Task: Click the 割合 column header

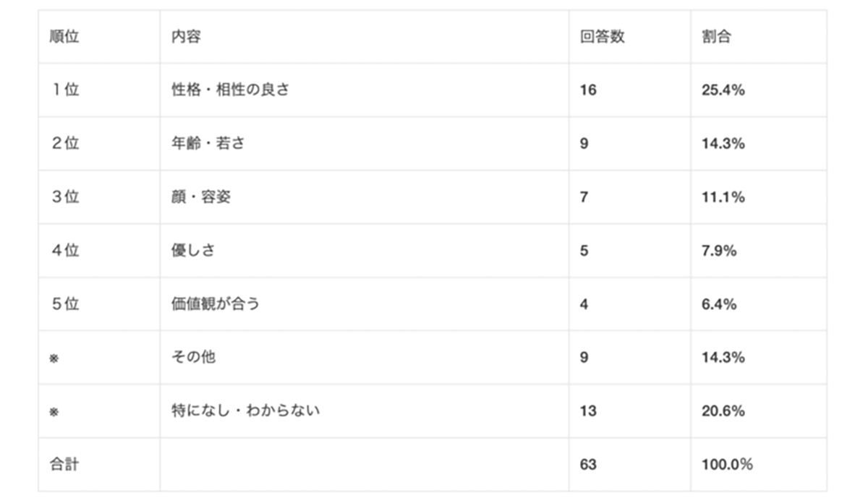Action: click(x=716, y=37)
